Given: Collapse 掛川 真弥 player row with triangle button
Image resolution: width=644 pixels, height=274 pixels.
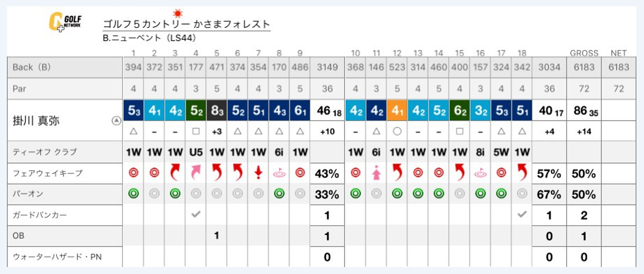Looking at the screenshot, I should pos(116,120).
